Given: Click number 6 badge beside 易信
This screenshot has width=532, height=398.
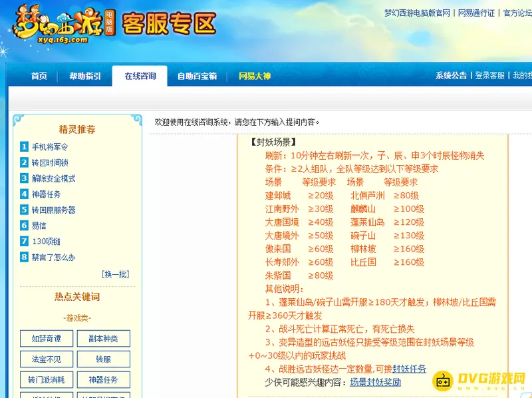Looking at the screenshot, I should (24, 225).
